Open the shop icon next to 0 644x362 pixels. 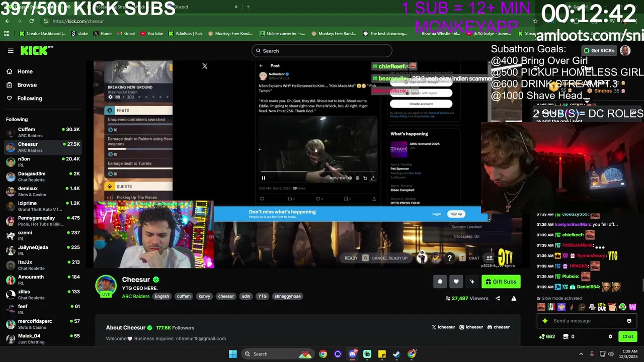click(566, 336)
